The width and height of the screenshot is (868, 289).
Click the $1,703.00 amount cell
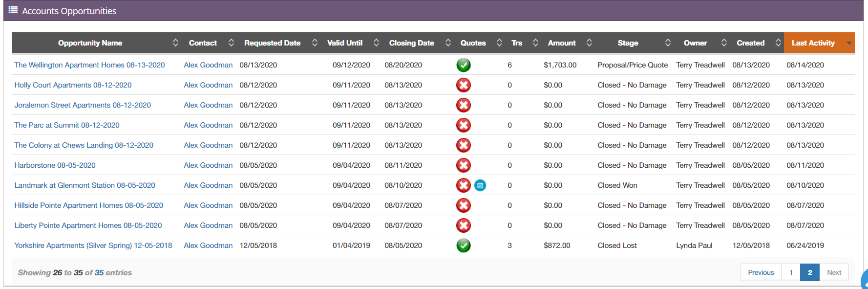click(560, 65)
